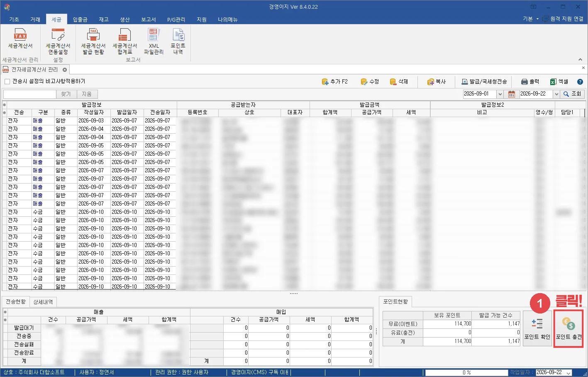This screenshot has width=588, height=377.
Task: Click 합계액 column header under 발급금액
Action: [330, 113]
